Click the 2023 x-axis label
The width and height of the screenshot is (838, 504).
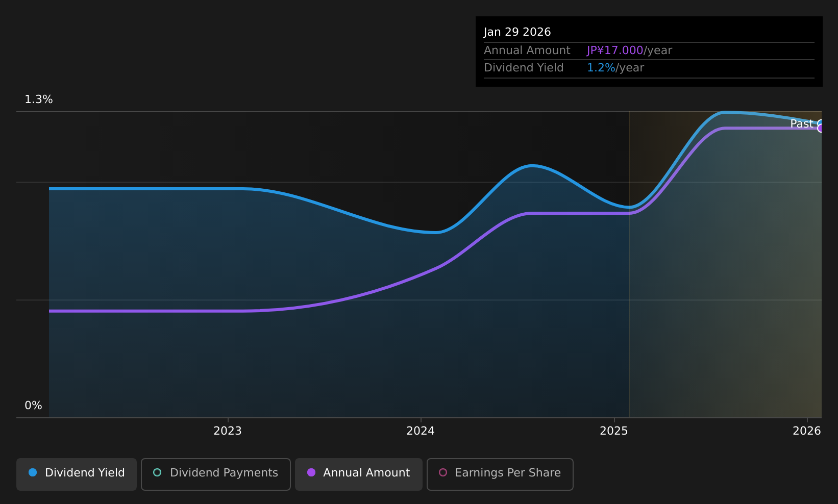click(228, 431)
